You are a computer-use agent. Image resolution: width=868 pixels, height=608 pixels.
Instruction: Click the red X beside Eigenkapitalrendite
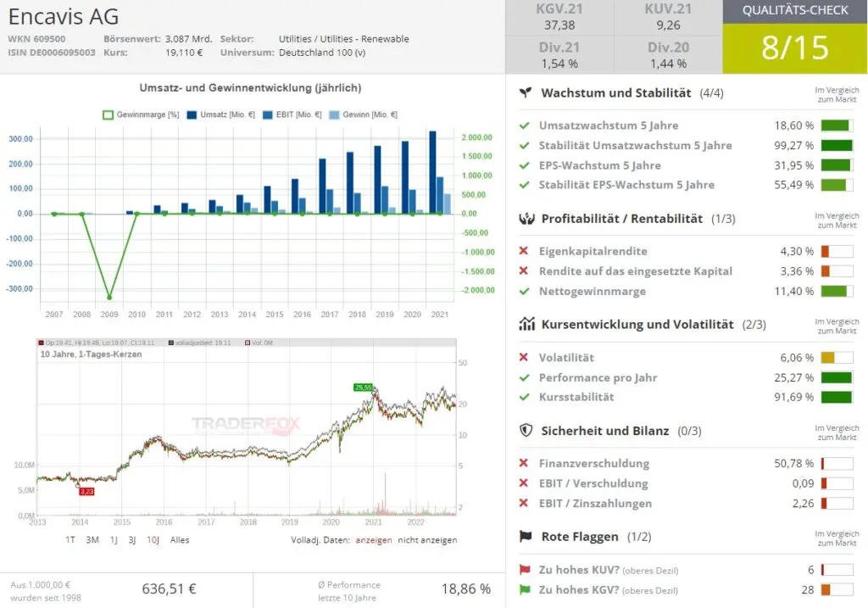[x=524, y=251]
